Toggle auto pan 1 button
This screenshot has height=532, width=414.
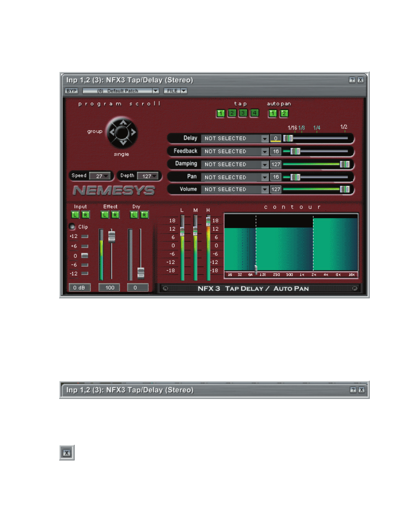(x=272, y=114)
